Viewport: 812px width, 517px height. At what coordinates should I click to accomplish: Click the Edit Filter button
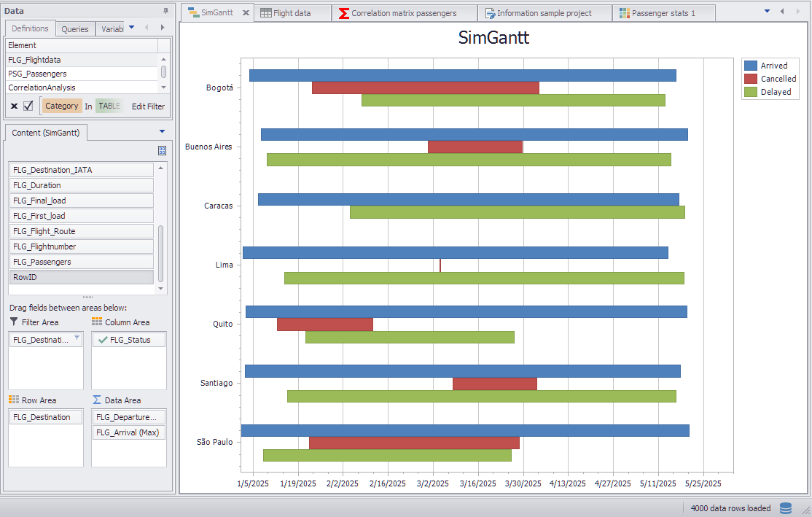[148, 106]
